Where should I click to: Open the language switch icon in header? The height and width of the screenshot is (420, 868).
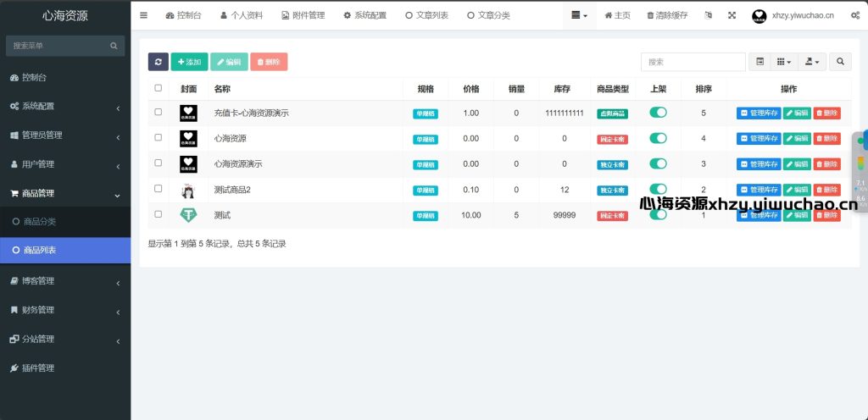(708, 15)
